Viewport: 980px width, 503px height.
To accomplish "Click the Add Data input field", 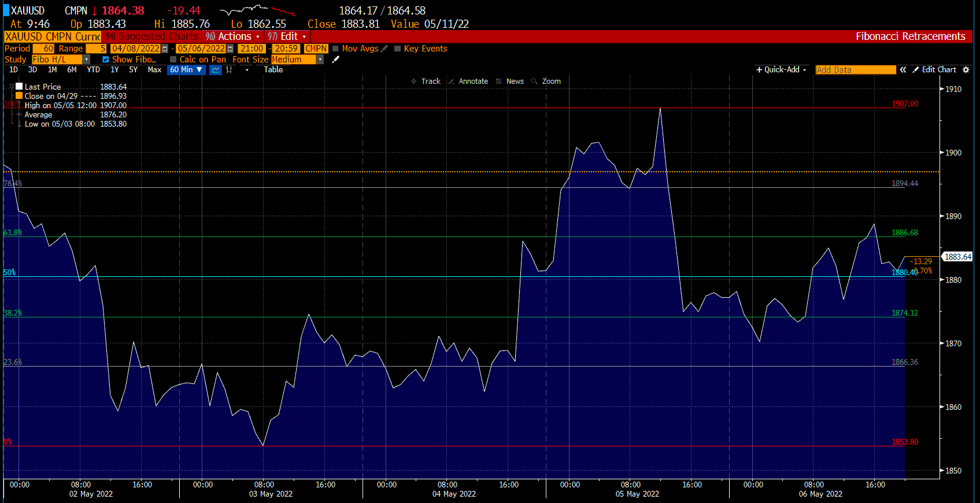I will pos(855,70).
